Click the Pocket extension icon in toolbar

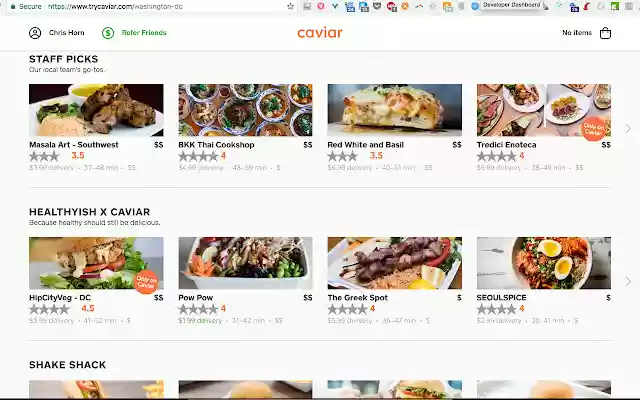(377, 6)
